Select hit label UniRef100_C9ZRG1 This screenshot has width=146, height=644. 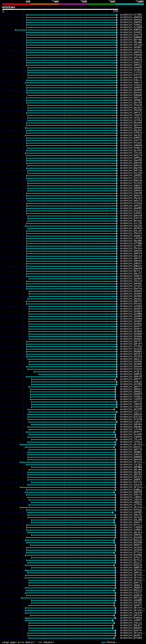[x=131, y=397]
